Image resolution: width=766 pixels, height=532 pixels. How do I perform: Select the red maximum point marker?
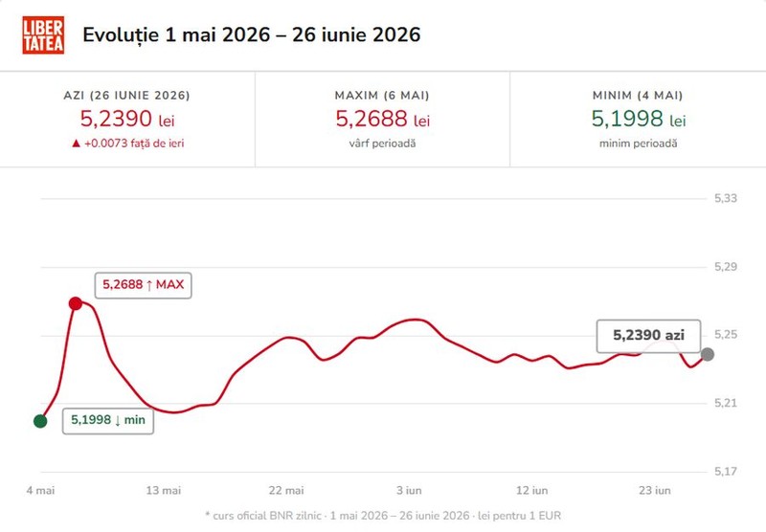(76, 303)
